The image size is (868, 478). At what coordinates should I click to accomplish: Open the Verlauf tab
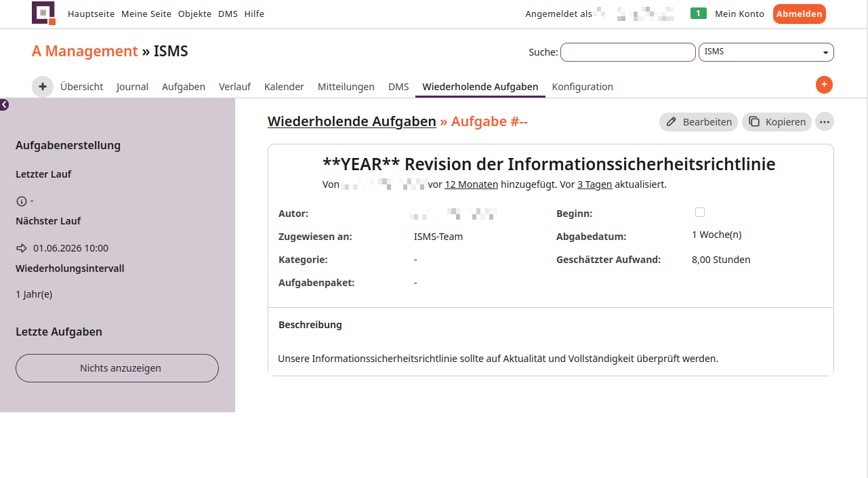(234, 87)
